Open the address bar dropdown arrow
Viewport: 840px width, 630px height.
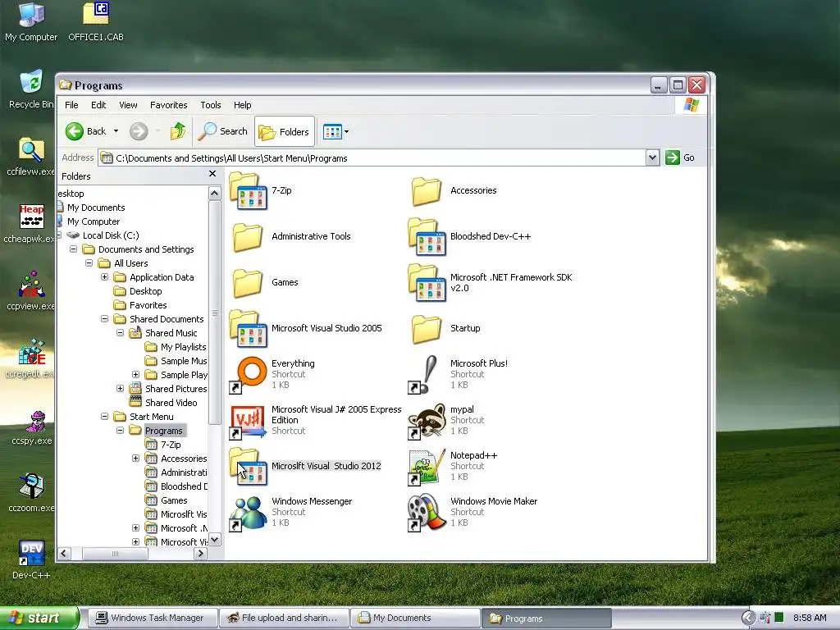(x=652, y=157)
